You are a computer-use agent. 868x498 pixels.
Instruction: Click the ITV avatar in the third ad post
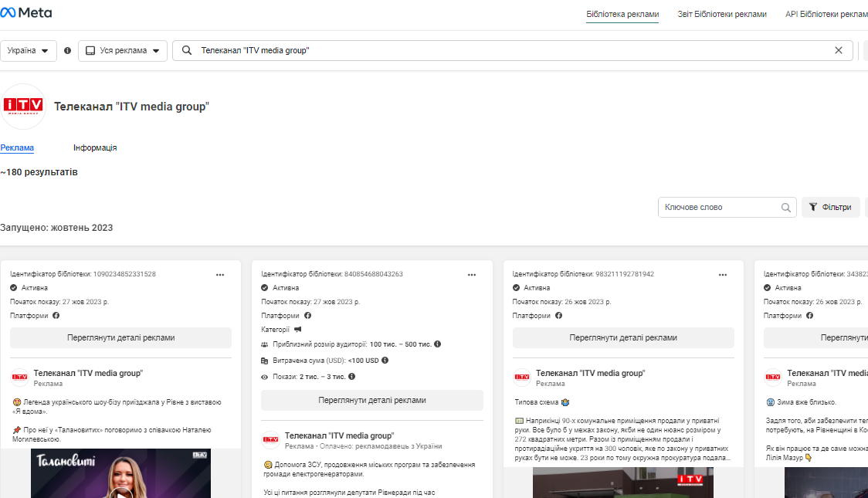tap(522, 378)
